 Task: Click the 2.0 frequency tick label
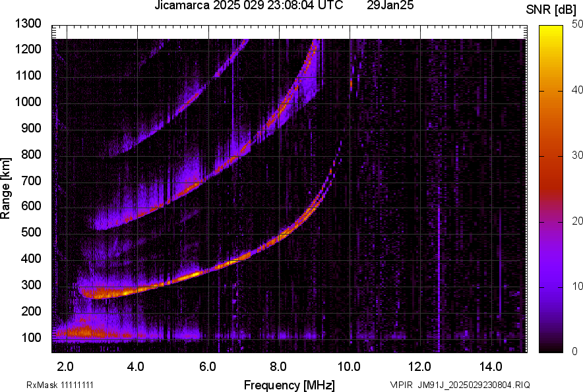click(65, 367)
